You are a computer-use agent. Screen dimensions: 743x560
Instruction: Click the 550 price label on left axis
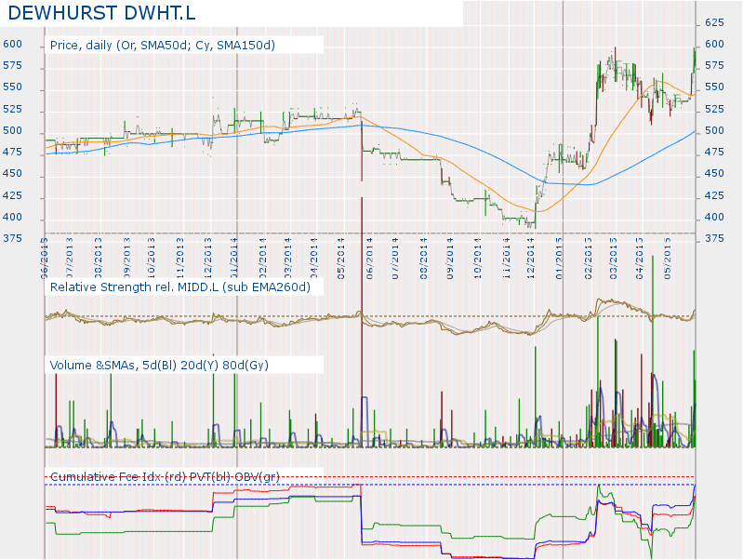click(x=13, y=87)
